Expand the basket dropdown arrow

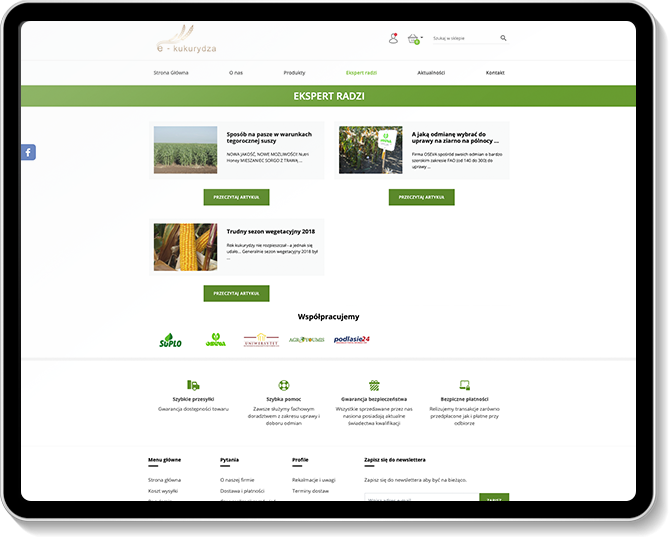point(422,38)
